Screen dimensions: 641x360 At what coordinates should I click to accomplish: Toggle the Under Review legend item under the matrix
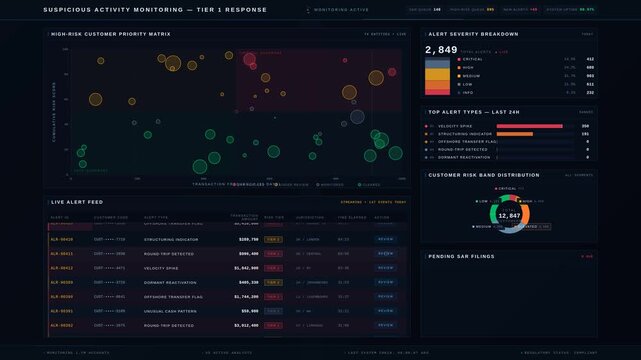click(x=292, y=185)
